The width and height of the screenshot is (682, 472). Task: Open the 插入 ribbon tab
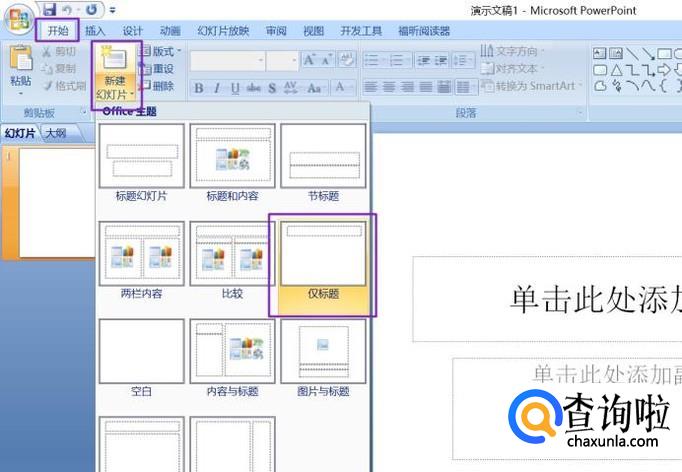point(95,31)
